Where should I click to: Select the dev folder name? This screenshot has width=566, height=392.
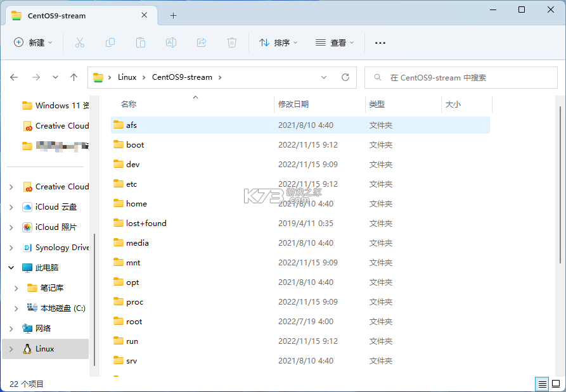pyautogui.click(x=133, y=165)
